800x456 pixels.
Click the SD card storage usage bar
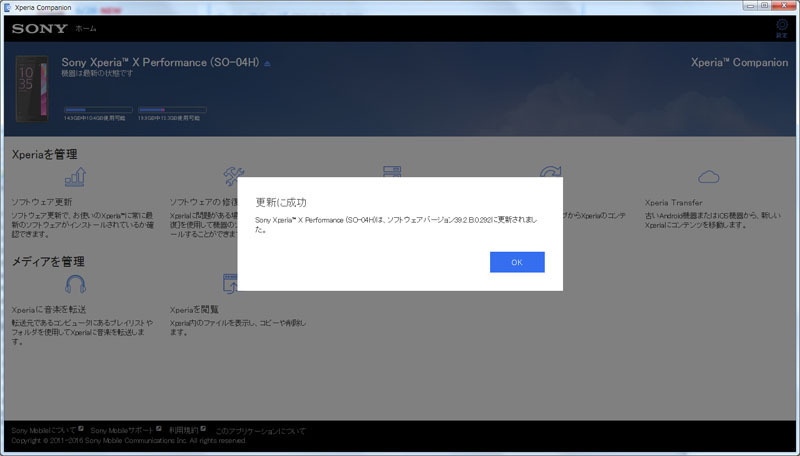[172, 110]
